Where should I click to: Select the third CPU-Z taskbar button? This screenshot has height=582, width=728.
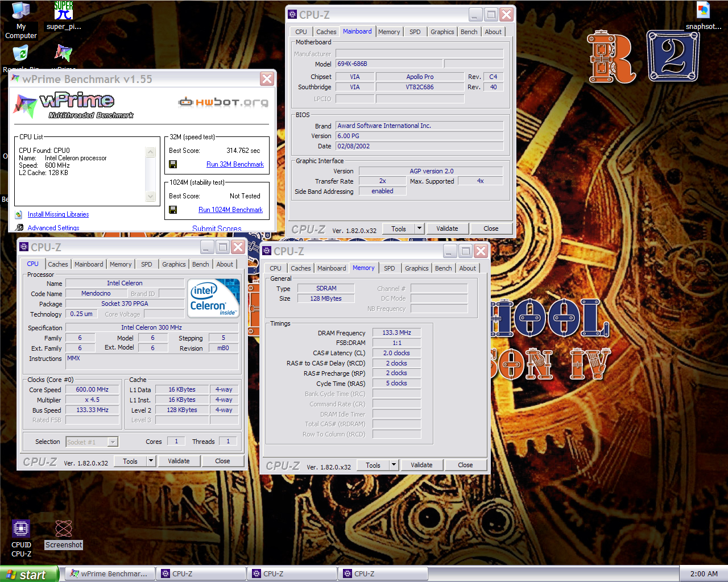[382, 574]
